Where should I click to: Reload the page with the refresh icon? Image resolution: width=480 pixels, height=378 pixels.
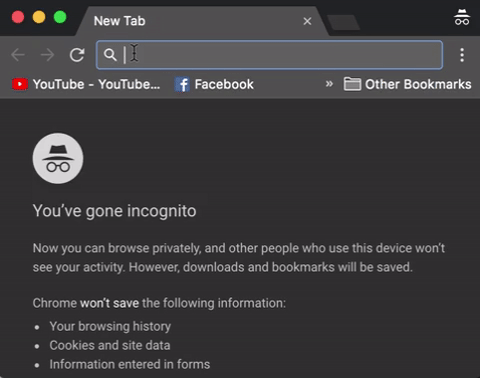[x=77, y=55]
